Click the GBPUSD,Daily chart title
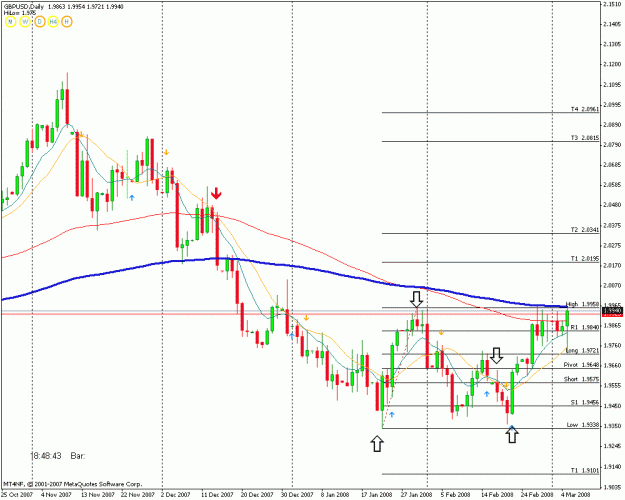This screenshot has width=625, height=500. point(24,6)
